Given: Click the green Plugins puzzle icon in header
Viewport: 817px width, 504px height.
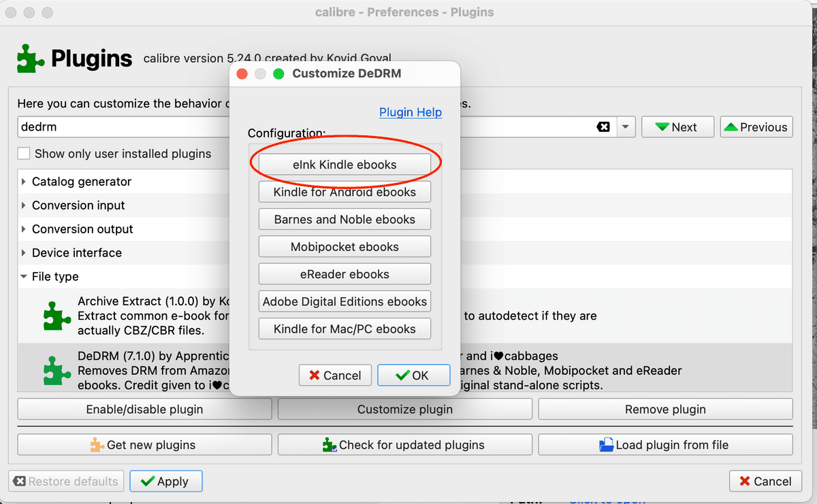Looking at the screenshot, I should 31,58.
